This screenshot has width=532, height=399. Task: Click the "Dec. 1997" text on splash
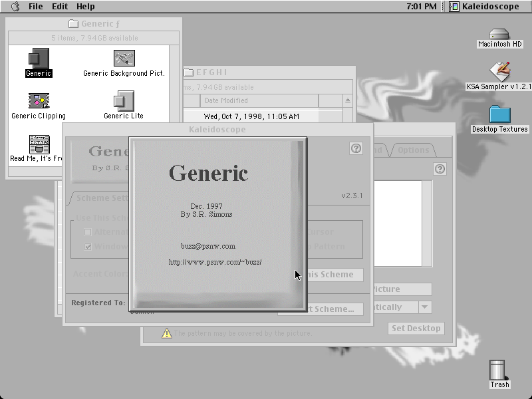pyautogui.click(x=206, y=206)
